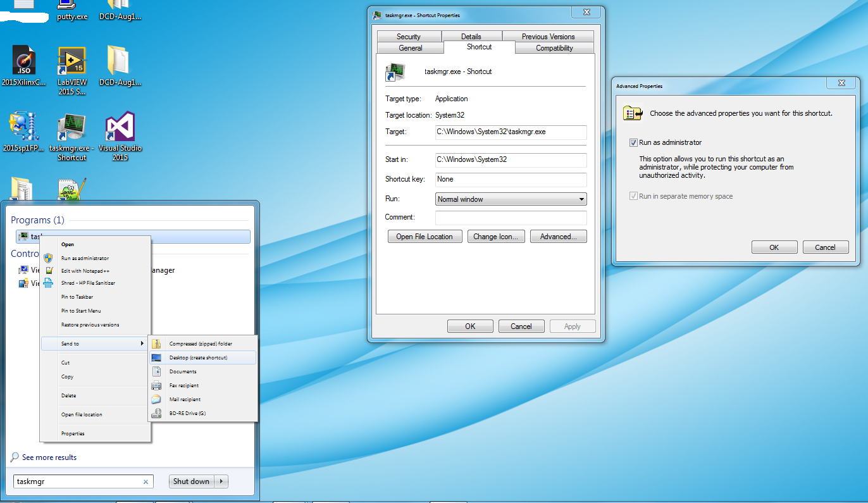Viewport: 868px width, 503px height.
Task: Click the Start in path field
Action: (511, 160)
